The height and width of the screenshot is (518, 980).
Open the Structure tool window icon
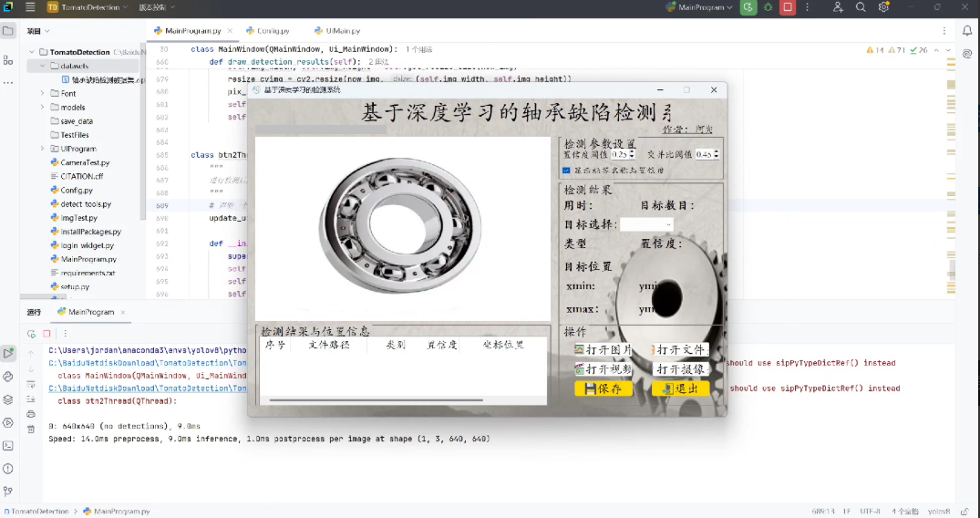click(x=8, y=60)
